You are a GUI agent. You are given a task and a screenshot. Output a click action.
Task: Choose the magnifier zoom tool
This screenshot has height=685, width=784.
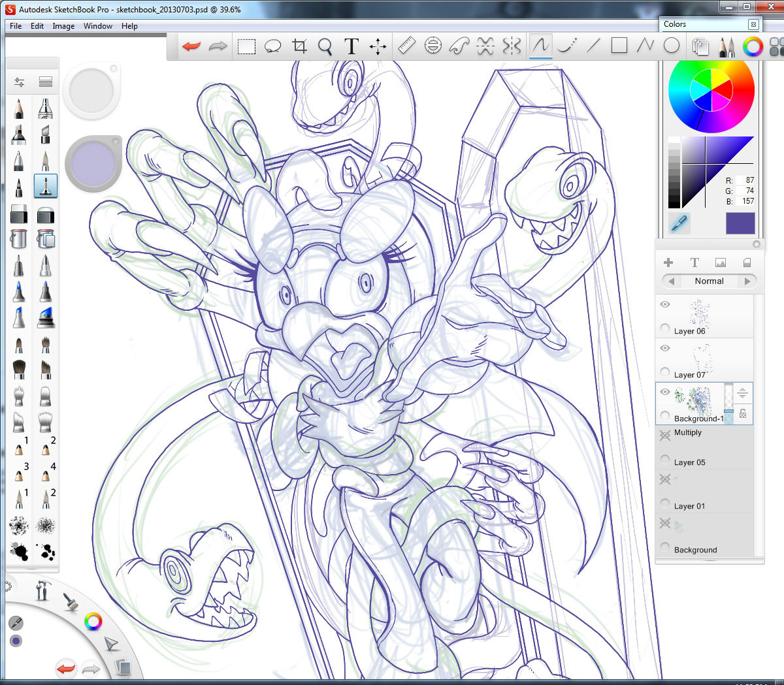pyautogui.click(x=325, y=46)
